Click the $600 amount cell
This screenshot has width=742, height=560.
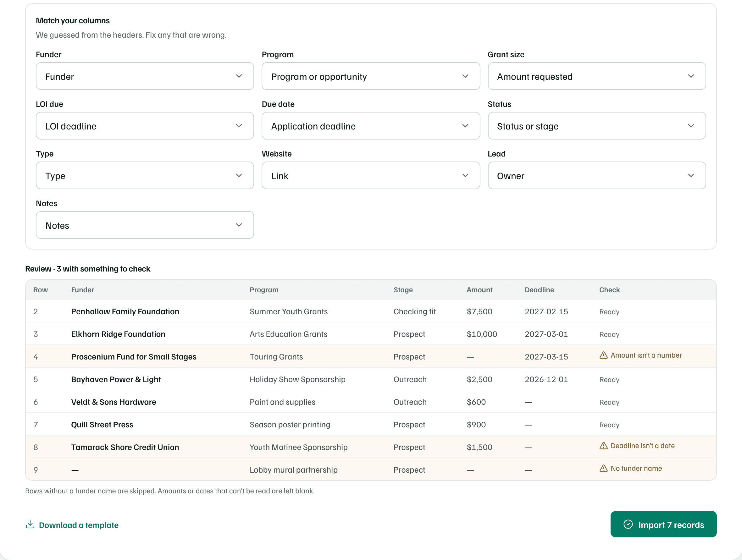pyautogui.click(x=476, y=402)
